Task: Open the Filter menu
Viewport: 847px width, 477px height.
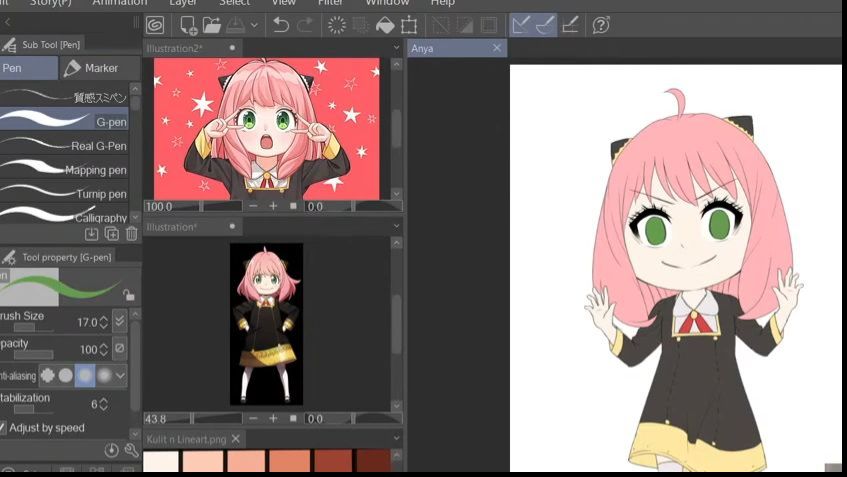Action: (330, 3)
